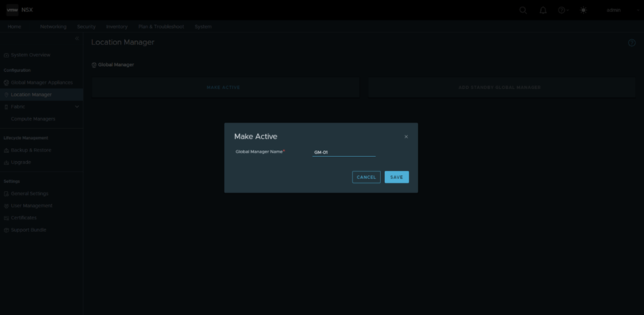Click the Location Manager help icon
The width and height of the screenshot is (644, 315).
pos(631,42)
